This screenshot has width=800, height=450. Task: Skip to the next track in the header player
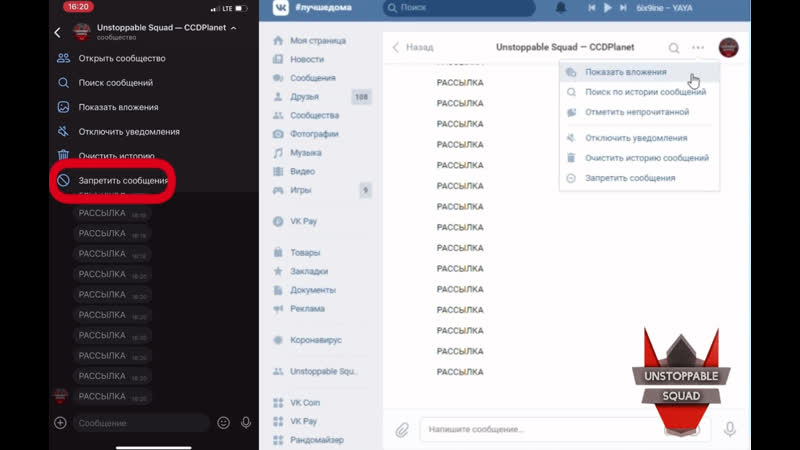(x=623, y=8)
